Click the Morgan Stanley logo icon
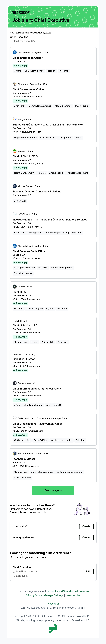The image size is (106, 644). 15,186
